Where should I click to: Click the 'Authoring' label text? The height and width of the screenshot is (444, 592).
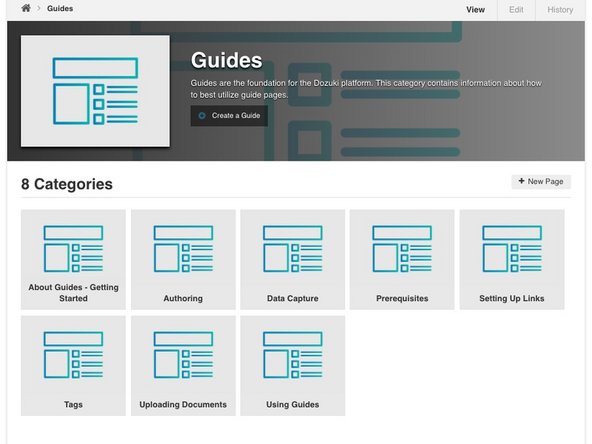(x=183, y=298)
